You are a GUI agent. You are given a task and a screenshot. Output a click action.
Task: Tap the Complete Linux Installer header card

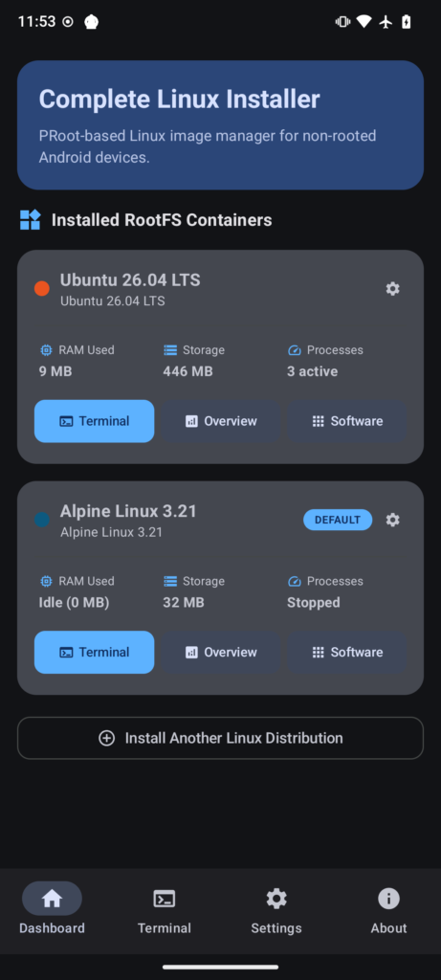point(220,125)
